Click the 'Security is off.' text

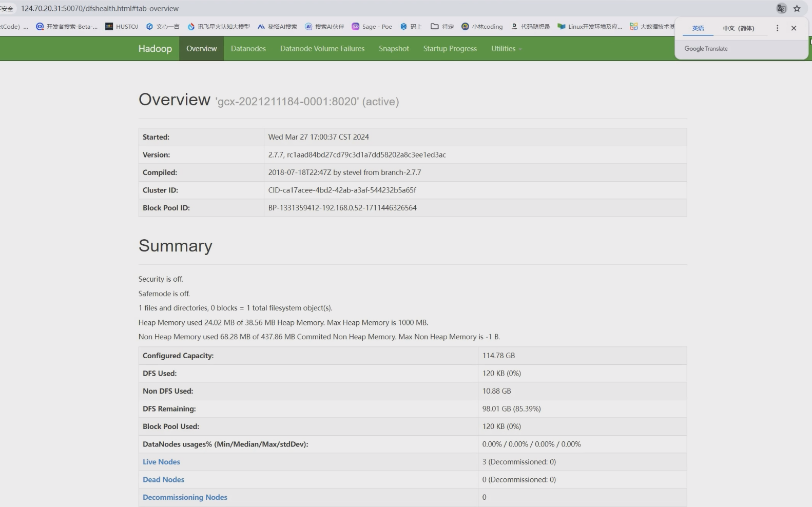click(161, 279)
